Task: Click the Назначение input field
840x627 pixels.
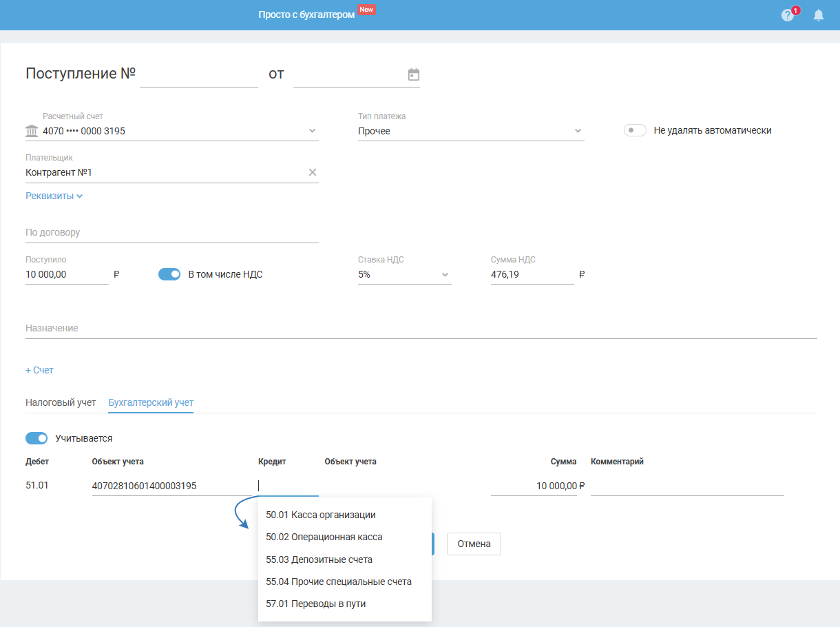Action: 421,329
